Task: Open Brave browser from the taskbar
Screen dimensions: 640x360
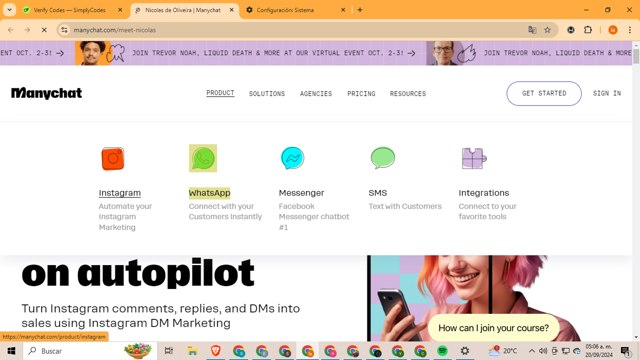Action: (x=216, y=351)
